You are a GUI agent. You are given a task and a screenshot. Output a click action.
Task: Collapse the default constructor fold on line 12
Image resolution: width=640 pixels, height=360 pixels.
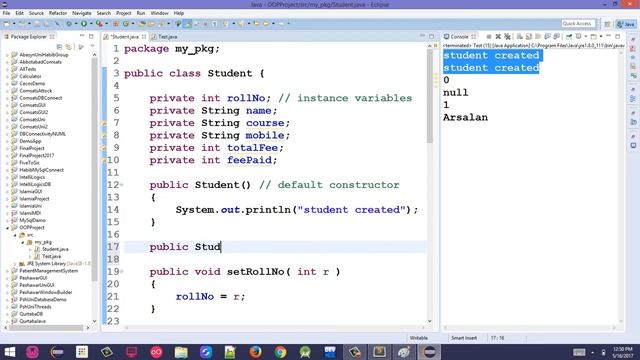click(122, 185)
